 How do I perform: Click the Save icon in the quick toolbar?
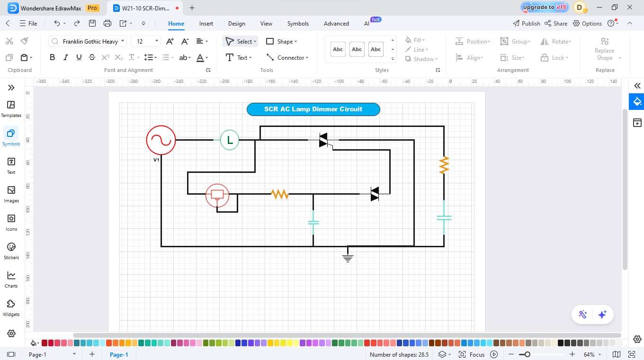92,23
